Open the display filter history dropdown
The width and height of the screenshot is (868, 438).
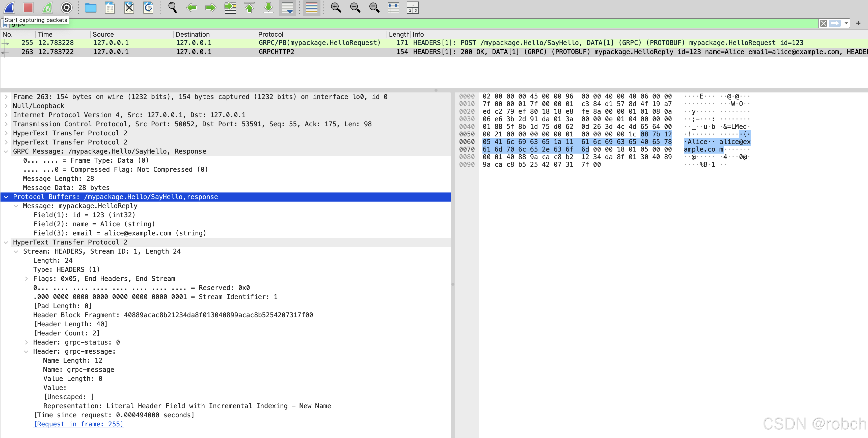[846, 23]
